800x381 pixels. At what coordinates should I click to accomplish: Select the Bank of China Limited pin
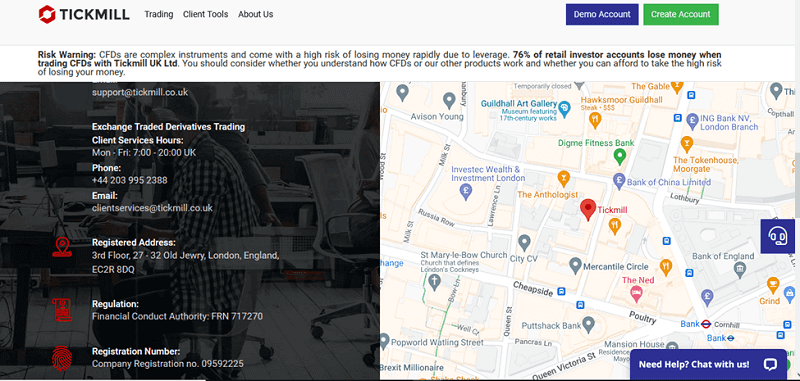[x=619, y=180]
